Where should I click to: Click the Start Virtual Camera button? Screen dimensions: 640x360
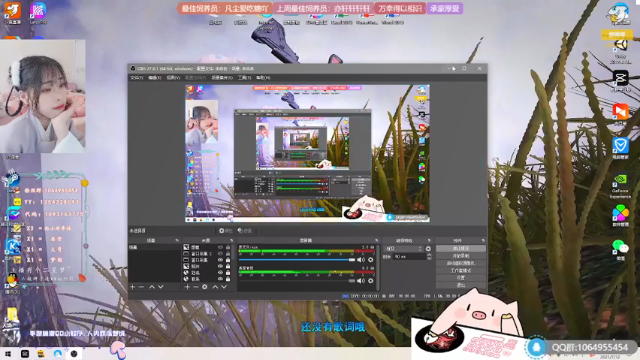click(461, 263)
